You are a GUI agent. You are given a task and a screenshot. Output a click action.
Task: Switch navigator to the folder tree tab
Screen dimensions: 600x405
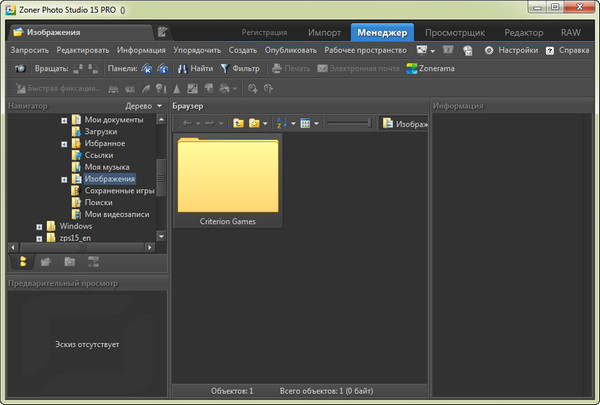23,261
